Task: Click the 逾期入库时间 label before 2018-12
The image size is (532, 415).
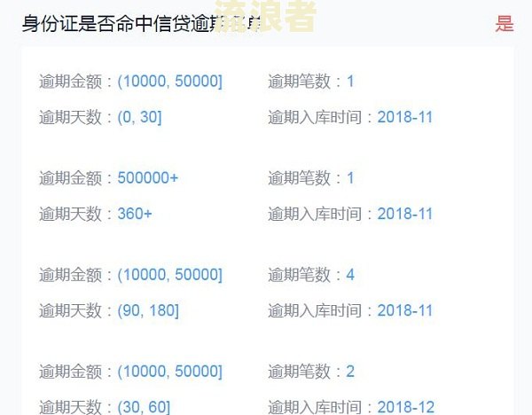Action: (315, 407)
